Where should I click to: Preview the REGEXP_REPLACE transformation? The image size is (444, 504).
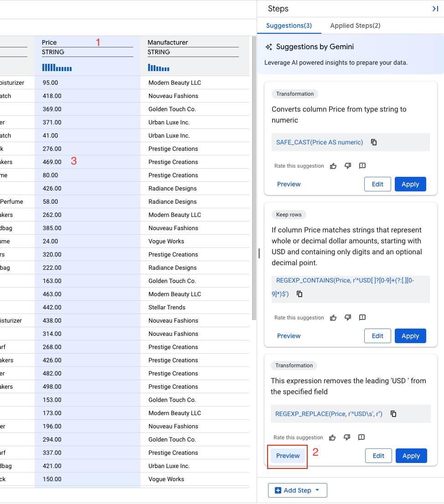[288, 456]
